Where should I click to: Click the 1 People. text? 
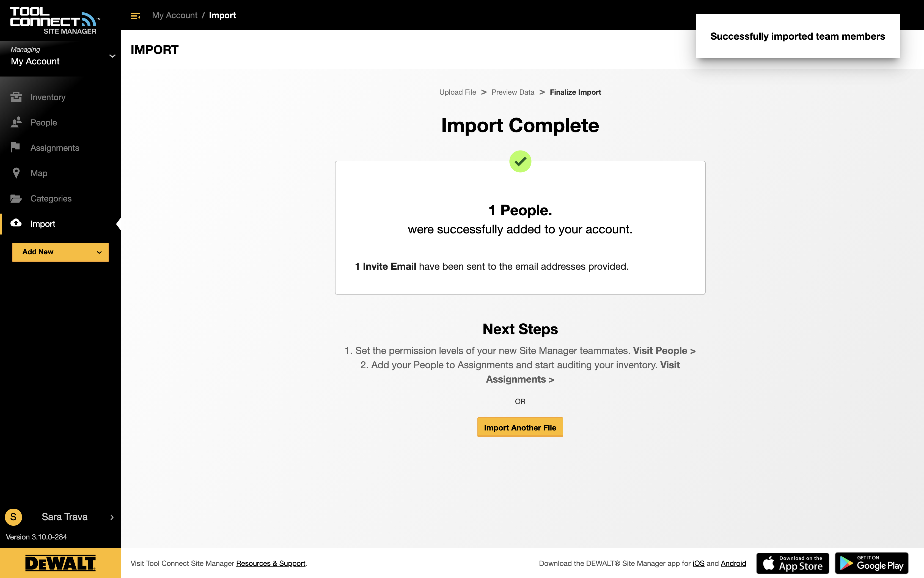[520, 210]
